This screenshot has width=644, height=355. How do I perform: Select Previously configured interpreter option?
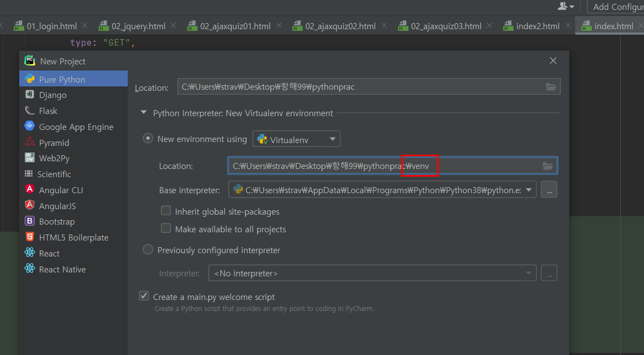coord(148,250)
